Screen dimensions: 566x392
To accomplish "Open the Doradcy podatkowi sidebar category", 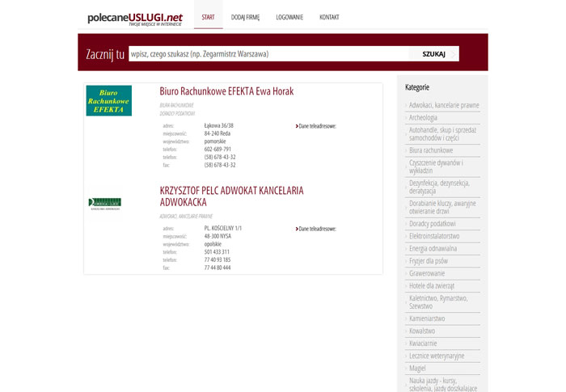I will pyautogui.click(x=432, y=224).
